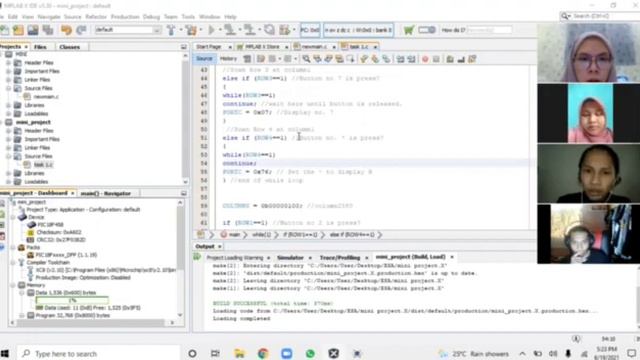Open Chrome from the taskbar
Image resolution: width=640 pixels, height=360 pixels.
coord(263,353)
